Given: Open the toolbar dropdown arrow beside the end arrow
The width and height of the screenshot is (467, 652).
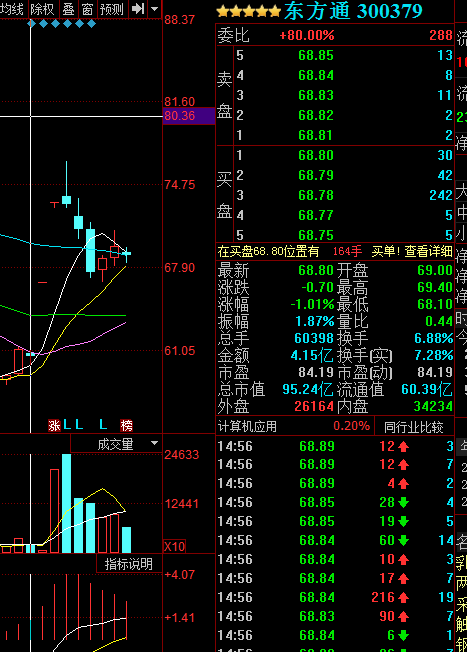Looking at the screenshot, I should [154, 8].
